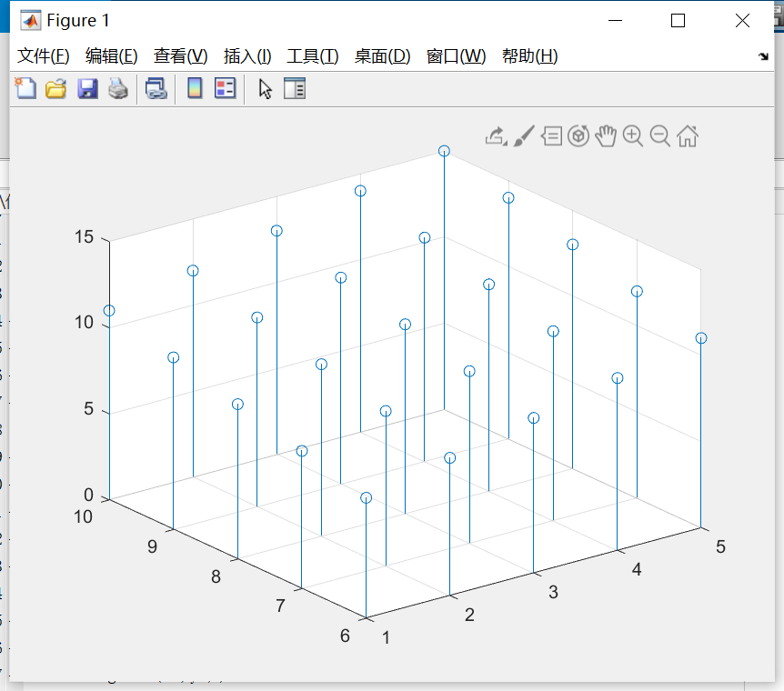The height and width of the screenshot is (691, 784).
Task: Click the axis tick label 6
Action: 345,636
